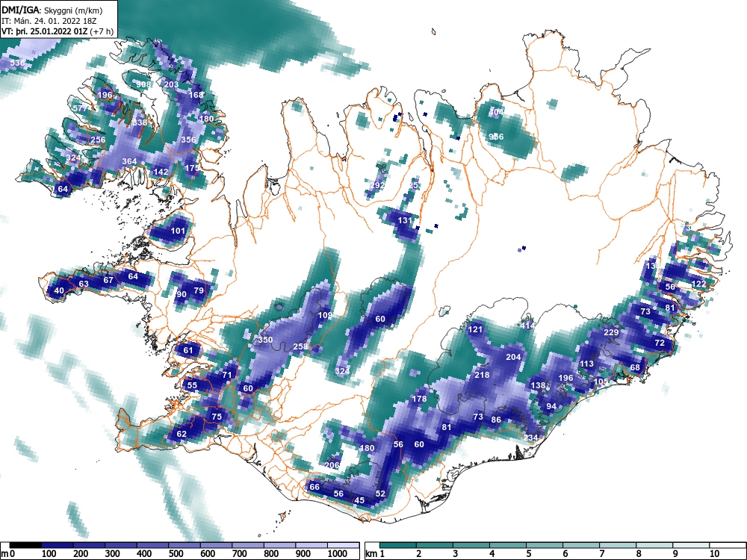
Task: Click the 45 value on the south coast
Action: (x=360, y=500)
